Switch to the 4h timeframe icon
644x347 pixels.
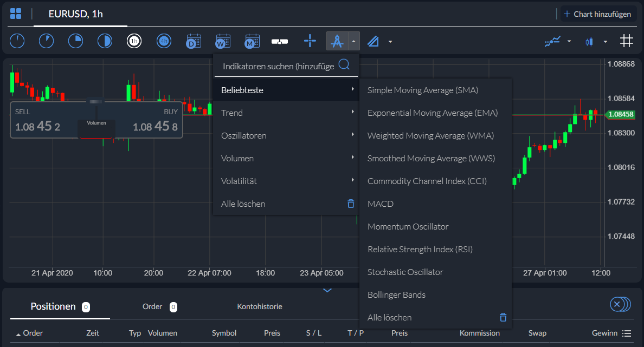[x=164, y=41]
